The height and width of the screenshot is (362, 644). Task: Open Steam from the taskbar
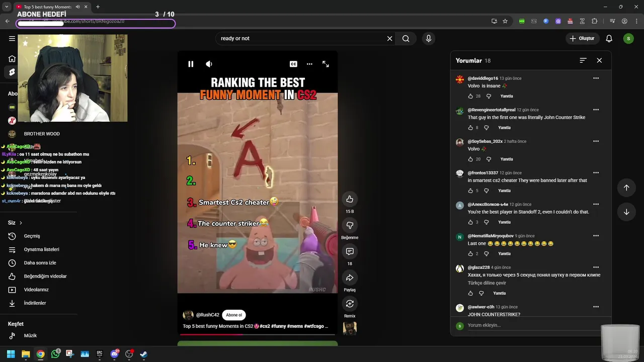tap(144, 354)
